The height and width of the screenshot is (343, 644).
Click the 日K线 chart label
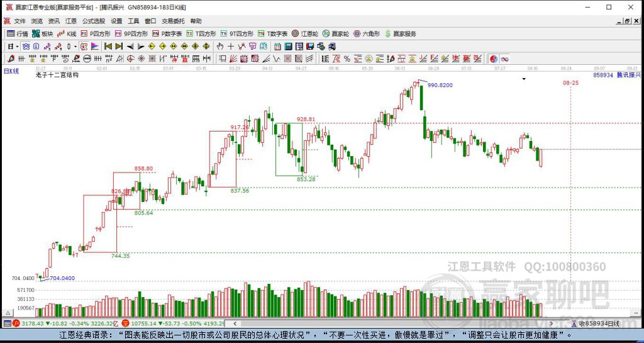[11, 72]
